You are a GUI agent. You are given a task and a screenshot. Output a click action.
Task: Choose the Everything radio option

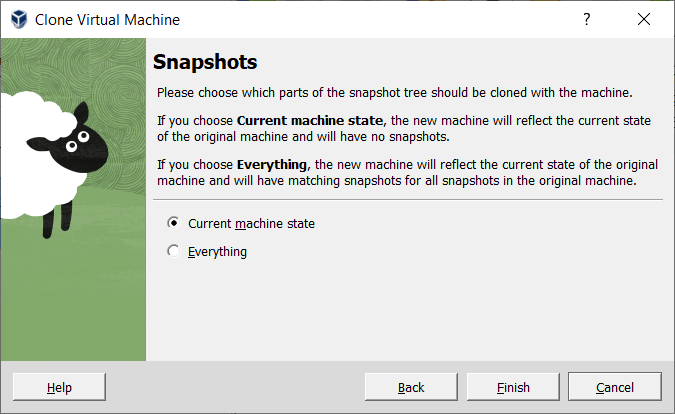coord(174,252)
